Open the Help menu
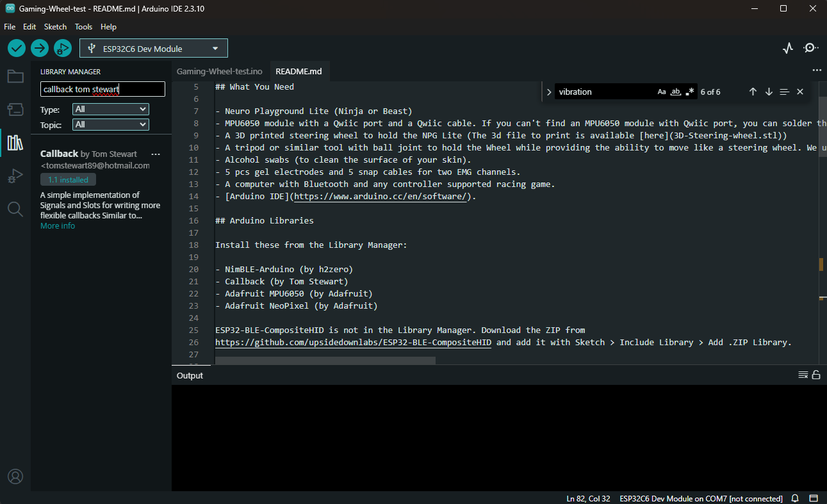Image resolution: width=827 pixels, height=504 pixels. 109,27
